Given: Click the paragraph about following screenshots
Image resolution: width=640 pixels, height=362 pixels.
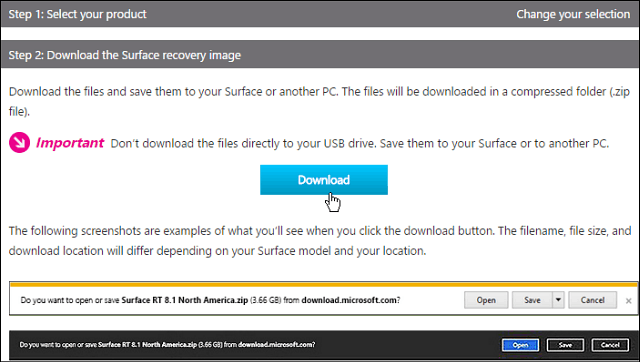Looking at the screenshot, I should click(320, 241).
